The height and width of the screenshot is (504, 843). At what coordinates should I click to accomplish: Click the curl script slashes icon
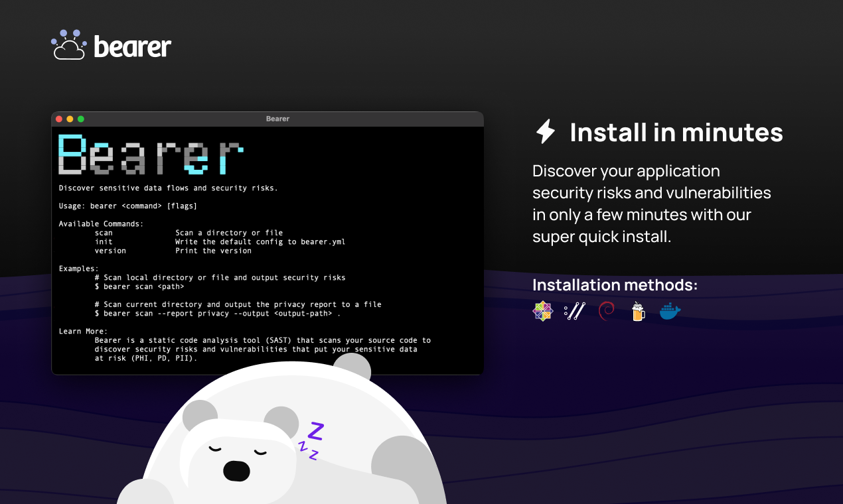click(x=575, y=311)
